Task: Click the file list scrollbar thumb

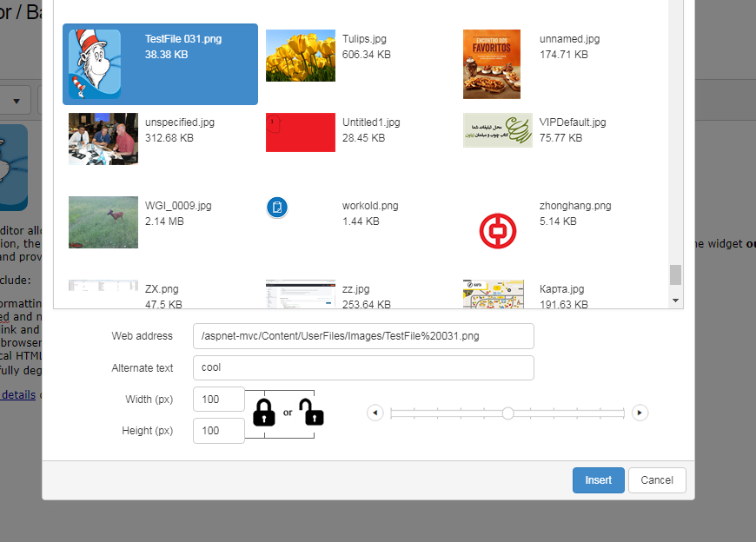Action: (x=675, y=275)
